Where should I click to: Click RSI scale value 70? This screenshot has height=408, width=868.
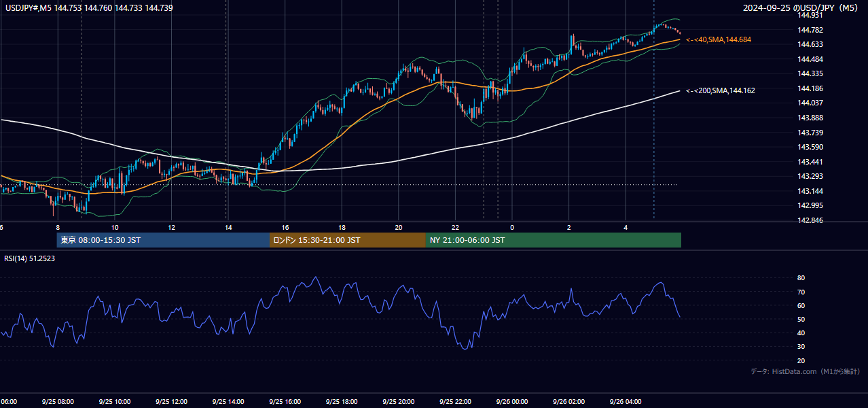[801, 292]
